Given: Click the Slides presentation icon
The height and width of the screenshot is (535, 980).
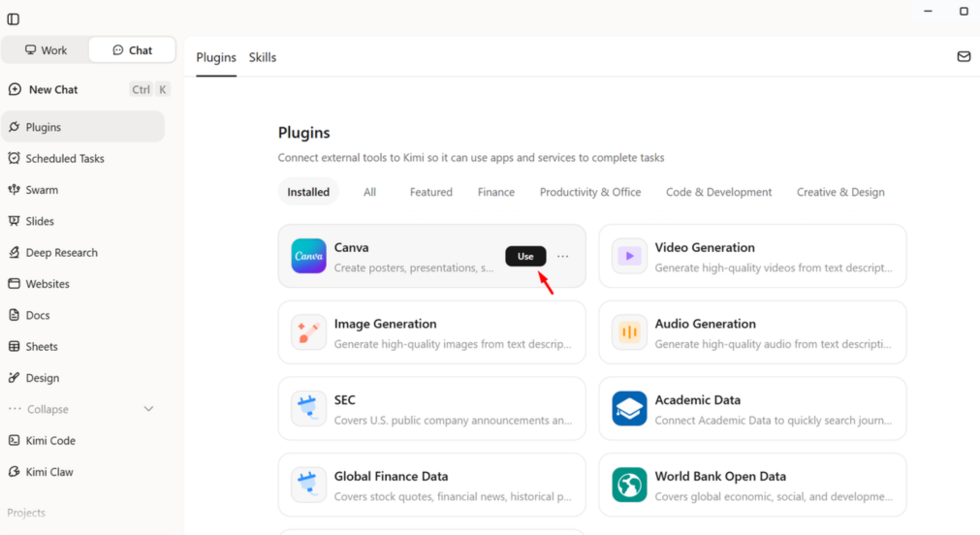Looking at the screenshot, I should point(14,221).
